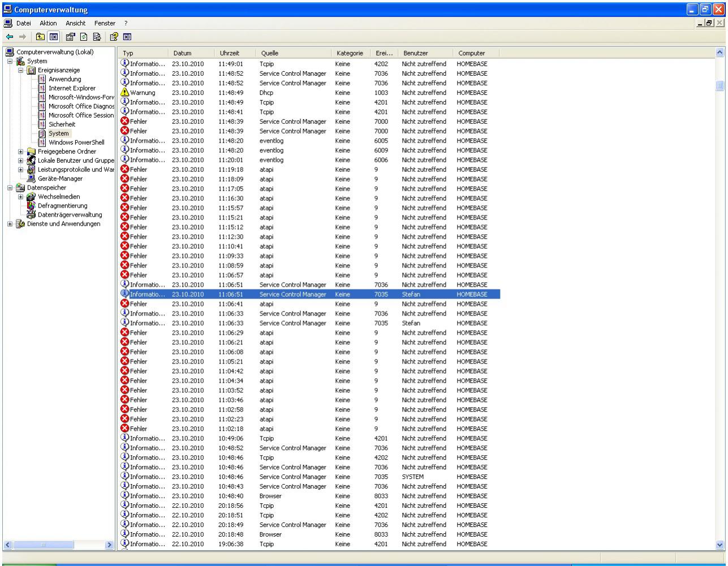Screen dimensions: 728x566
Task: Expand the Wechselmedien node
Action: (21, 197)
